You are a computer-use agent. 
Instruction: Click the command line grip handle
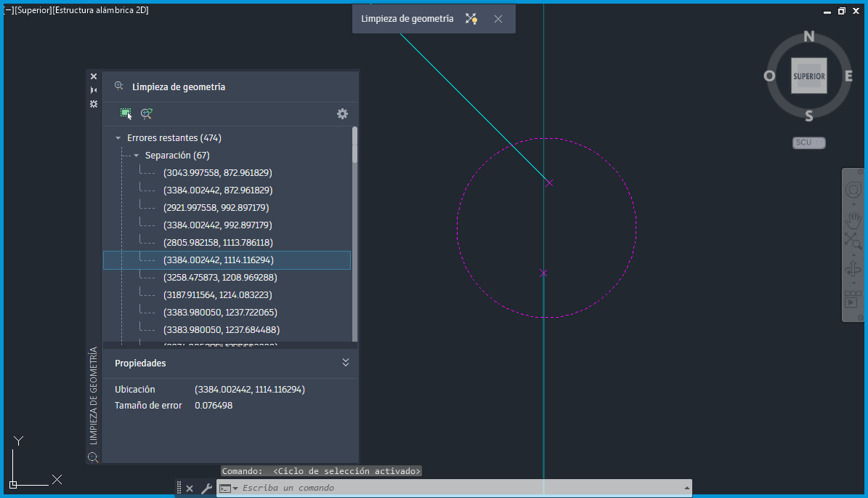click(179, 488)
